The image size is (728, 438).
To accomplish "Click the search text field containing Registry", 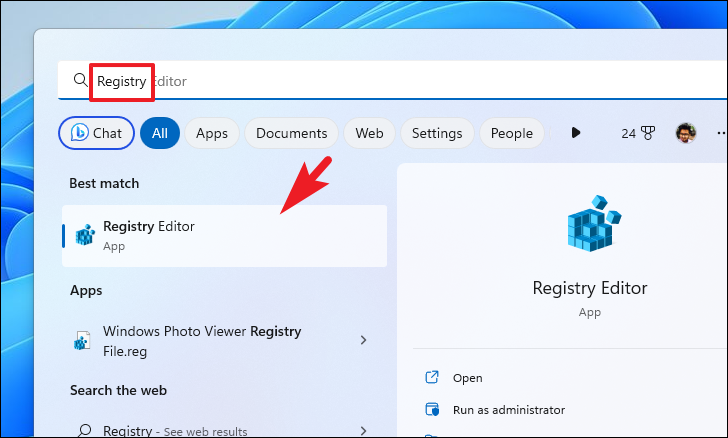I will click(x=392, y=80).
